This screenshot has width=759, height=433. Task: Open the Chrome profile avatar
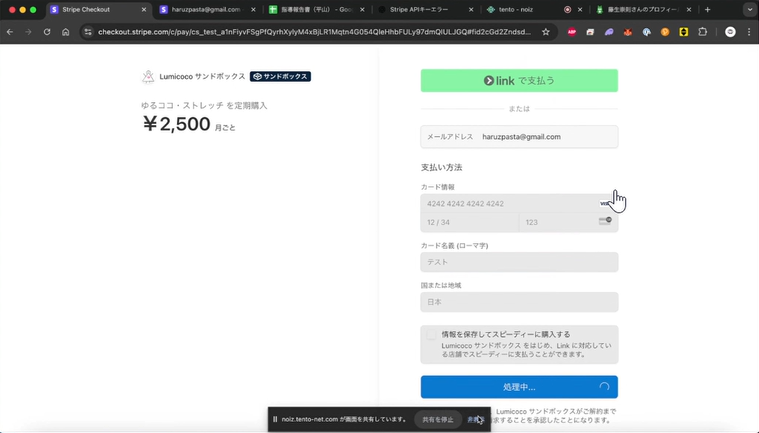tap(730, 32)
